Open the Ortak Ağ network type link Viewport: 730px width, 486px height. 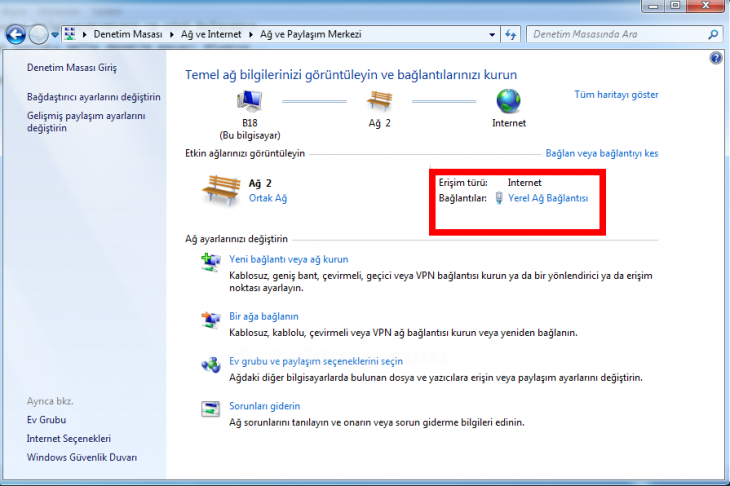[x=267, y=198]
